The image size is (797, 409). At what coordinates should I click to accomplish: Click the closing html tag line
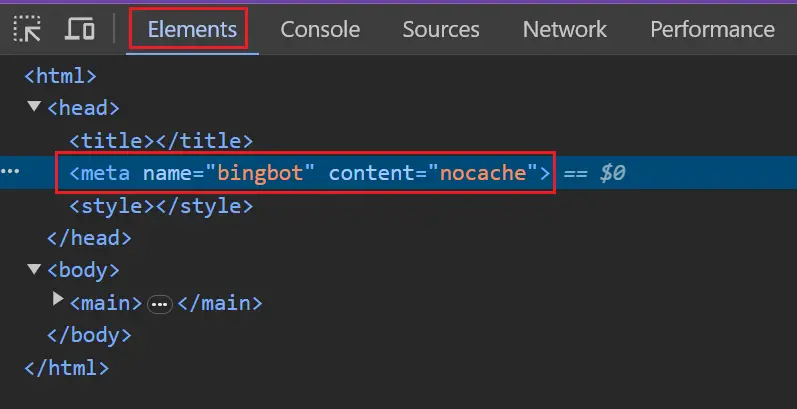click(66, 368)
